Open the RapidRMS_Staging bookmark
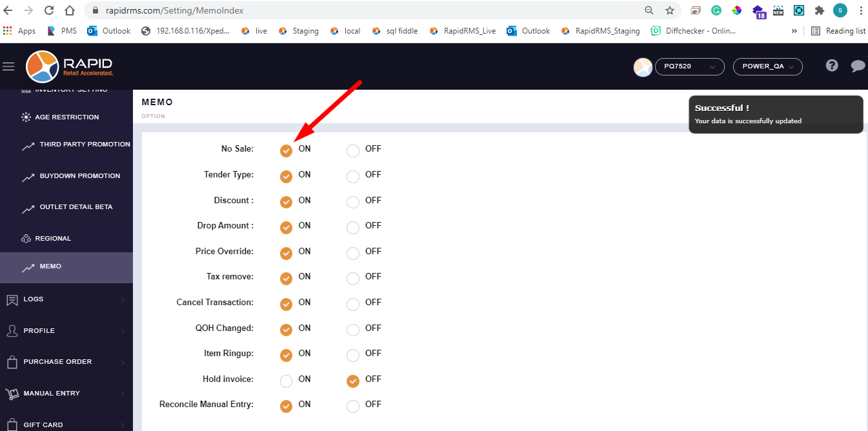 point(601,31)
